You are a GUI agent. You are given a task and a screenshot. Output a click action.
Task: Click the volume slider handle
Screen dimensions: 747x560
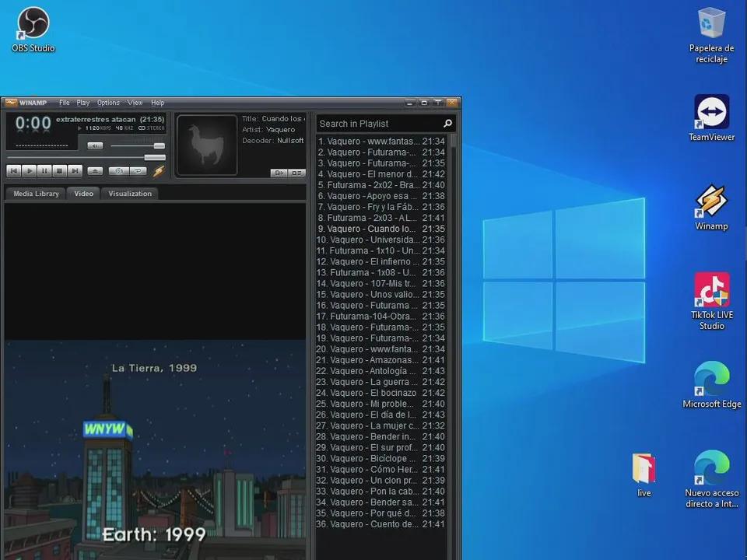(x=160, y=145)
